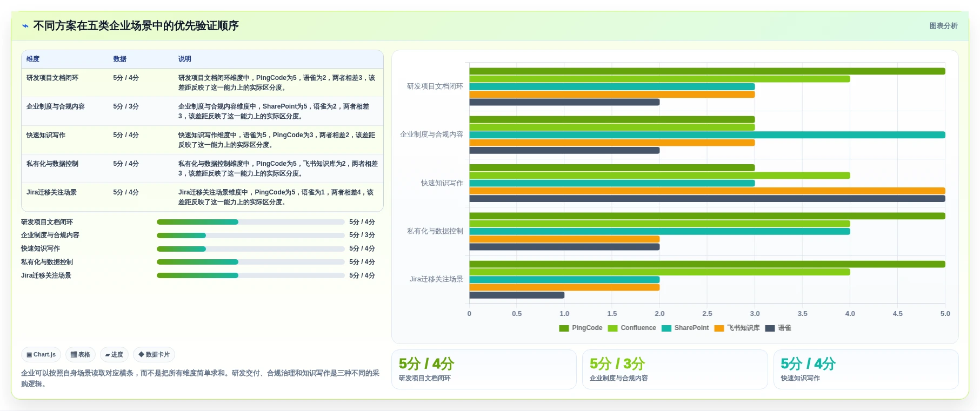Click the table description starting Jira迁移关注场景维度中

click(277, 197)
